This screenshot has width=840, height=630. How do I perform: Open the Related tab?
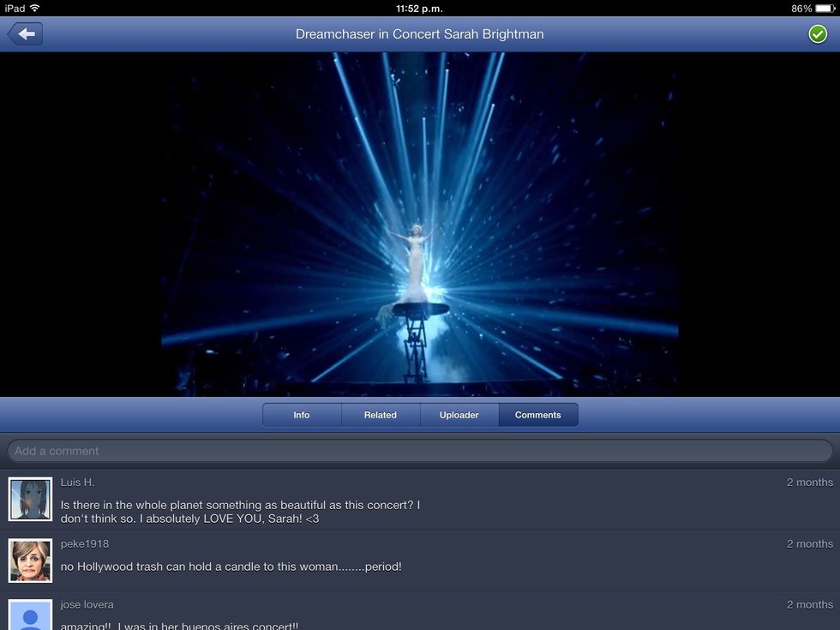tap(381, 415)
